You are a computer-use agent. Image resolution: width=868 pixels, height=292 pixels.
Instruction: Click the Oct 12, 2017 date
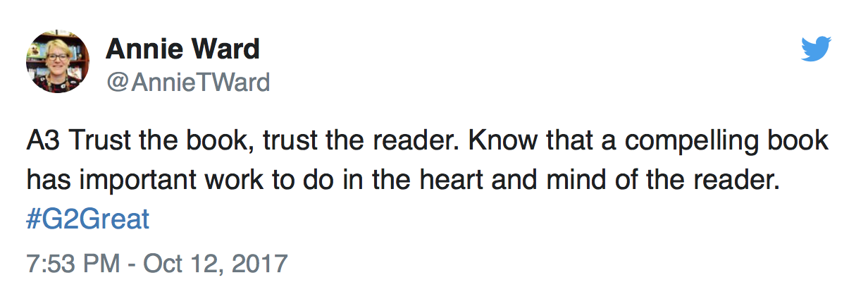(x=216, y=264)
